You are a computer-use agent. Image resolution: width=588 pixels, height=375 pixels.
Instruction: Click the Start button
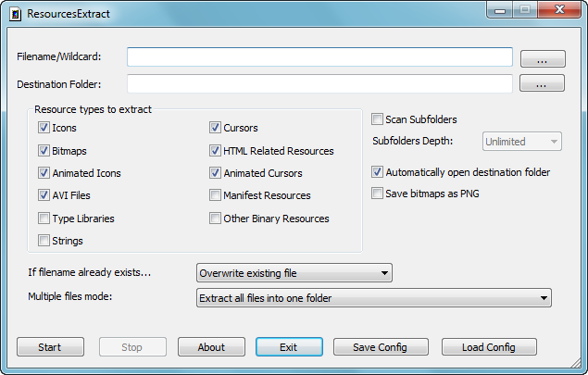[50, 347]
